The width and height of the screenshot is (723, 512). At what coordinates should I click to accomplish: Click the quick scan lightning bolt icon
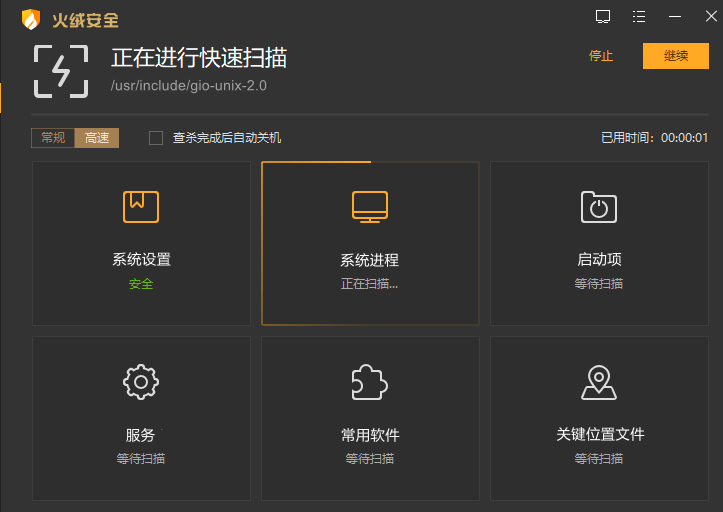coord(60,71)
